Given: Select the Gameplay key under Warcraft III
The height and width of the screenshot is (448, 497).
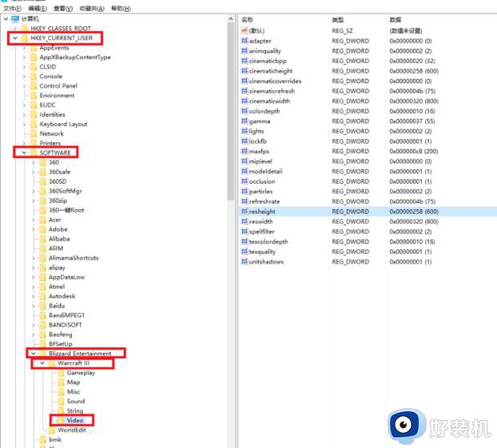Looking at the screenshot, I should pos(81,373).
